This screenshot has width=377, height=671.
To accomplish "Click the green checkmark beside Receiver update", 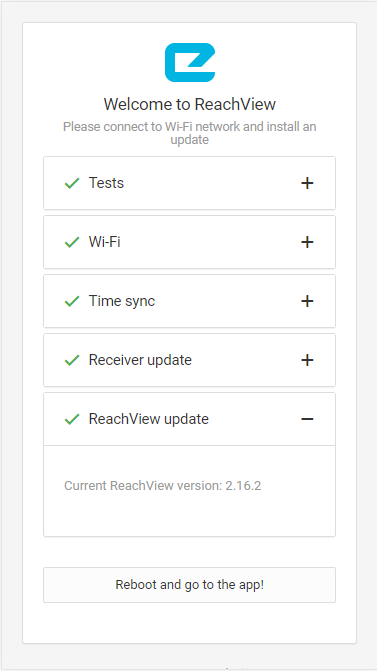I will click(x=72, y=361).
